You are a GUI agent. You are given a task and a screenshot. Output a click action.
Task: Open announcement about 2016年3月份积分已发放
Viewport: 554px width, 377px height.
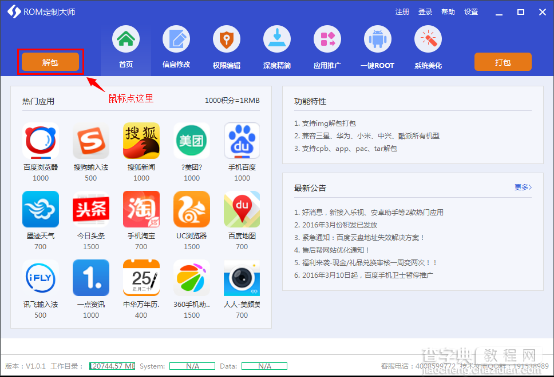(x=336, y=225)
